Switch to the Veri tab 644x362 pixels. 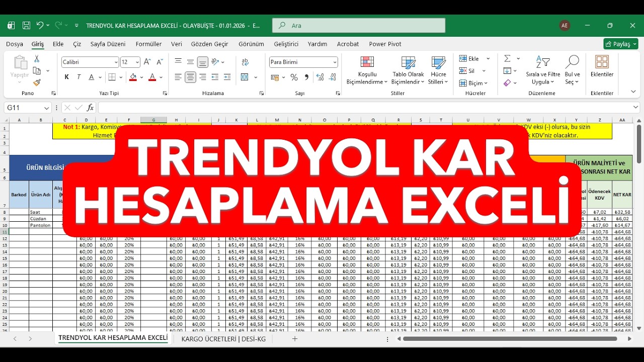click(x=177, y=44)
